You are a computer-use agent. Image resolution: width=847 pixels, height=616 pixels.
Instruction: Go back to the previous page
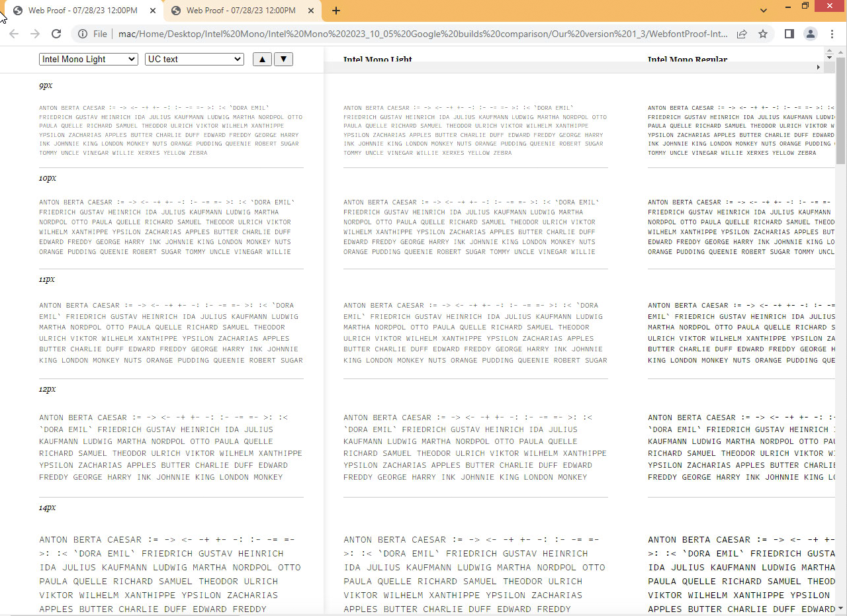[x=13, y=33]
